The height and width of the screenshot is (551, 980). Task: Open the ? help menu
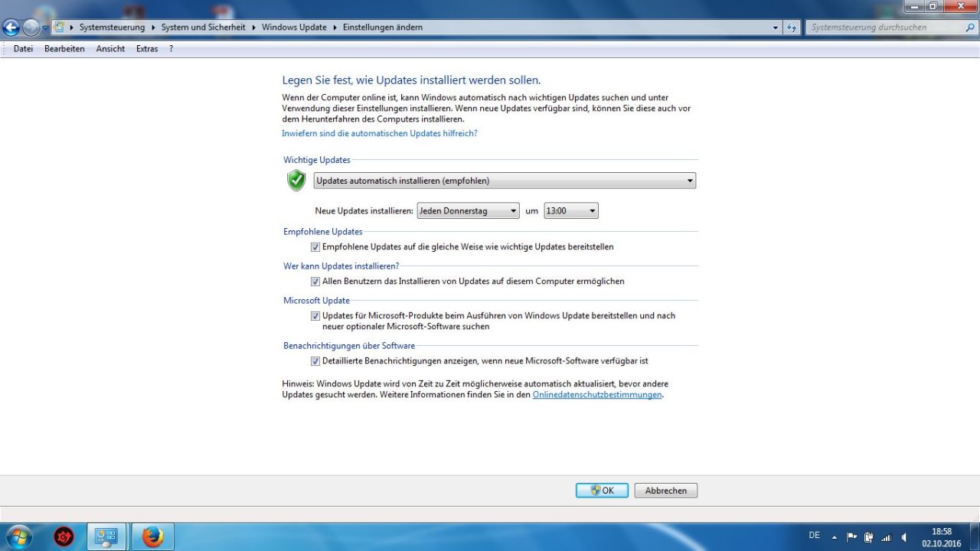click(171, 49)
